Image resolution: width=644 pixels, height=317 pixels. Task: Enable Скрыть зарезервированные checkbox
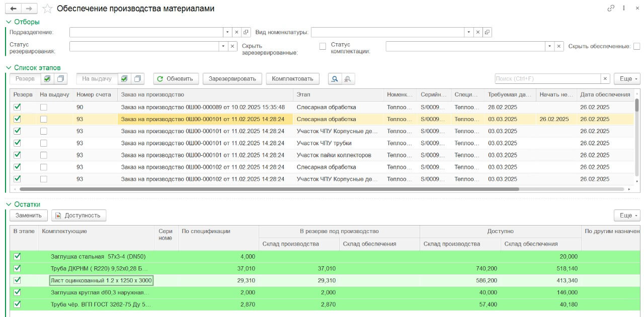(323, 46)
